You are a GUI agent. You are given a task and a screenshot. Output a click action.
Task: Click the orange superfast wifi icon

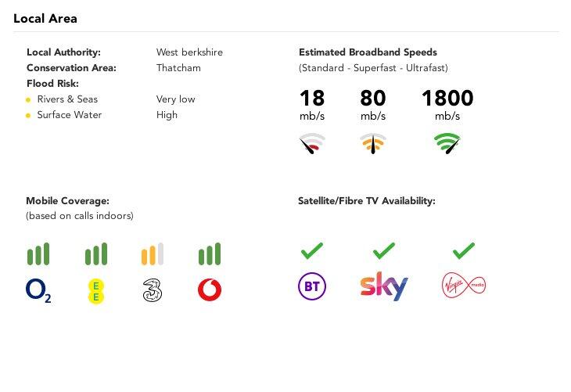click(373, 143)
